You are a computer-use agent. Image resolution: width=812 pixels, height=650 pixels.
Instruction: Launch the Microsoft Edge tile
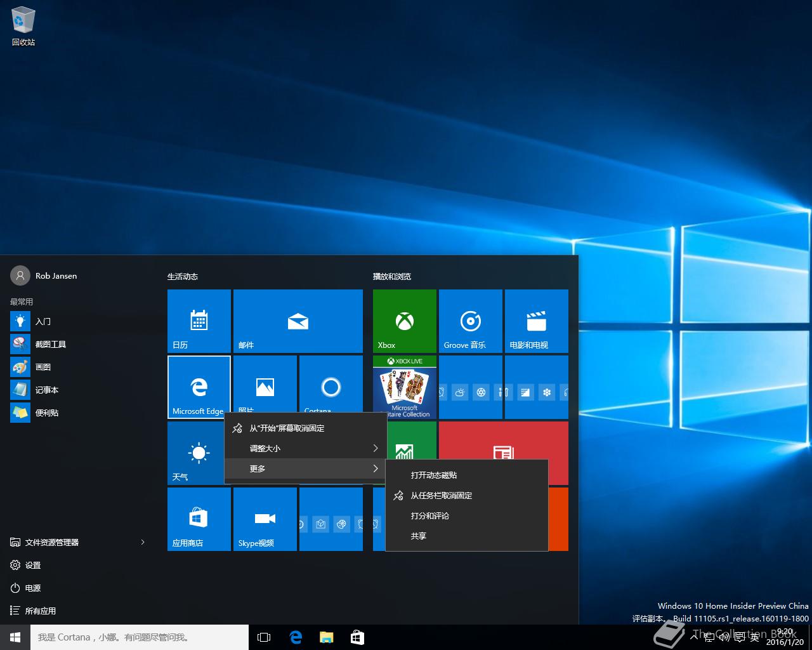pyautogui.click(x=199, y=387)
